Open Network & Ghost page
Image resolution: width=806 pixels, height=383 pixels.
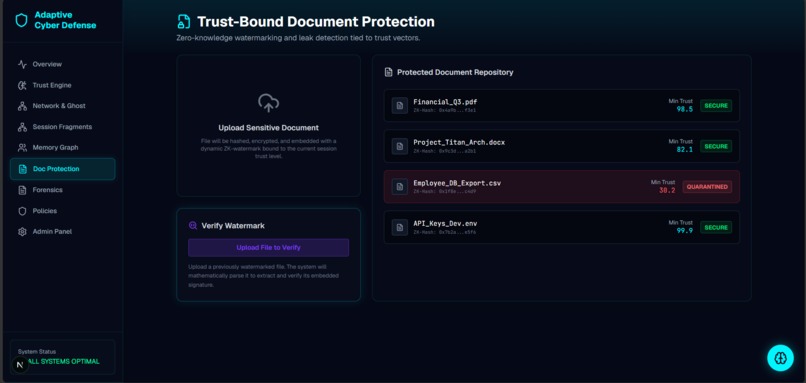pos(63,106)
